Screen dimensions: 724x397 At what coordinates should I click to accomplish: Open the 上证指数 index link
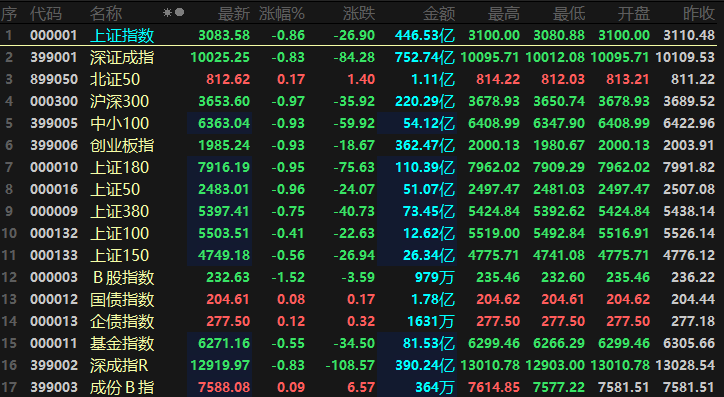click(122, 36)
